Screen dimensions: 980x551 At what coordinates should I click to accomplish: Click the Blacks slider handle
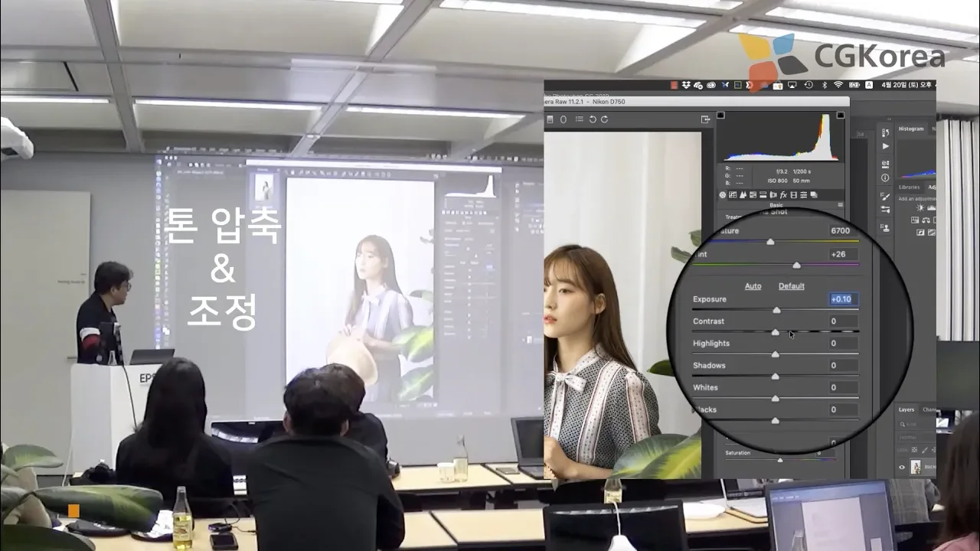(x=775, y=421)
